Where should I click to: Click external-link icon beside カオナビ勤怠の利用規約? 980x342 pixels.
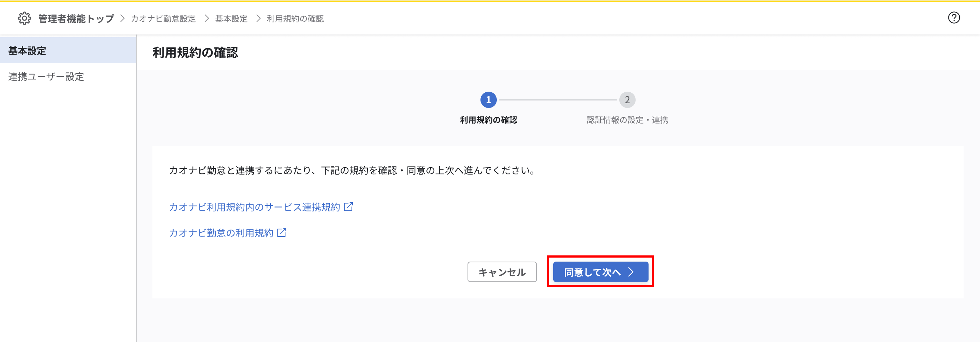[x=281, y=233]
